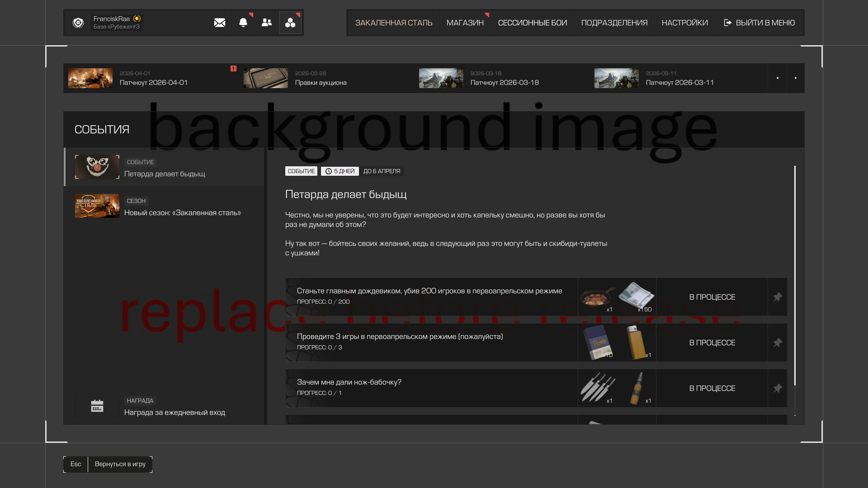Image resolution: width=868 pixels, height=488 pixels.
Task: Open the daily login reward calendar icon
Action: 97,406
